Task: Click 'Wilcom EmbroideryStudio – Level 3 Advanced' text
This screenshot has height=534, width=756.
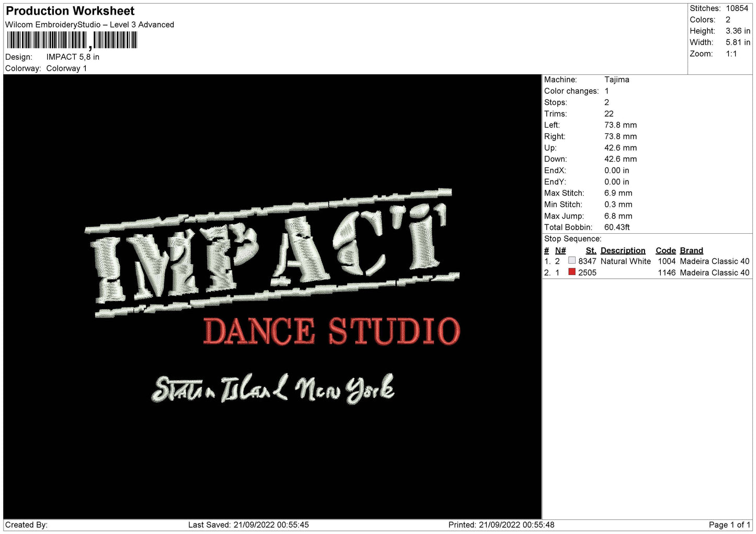Action: 89,25
